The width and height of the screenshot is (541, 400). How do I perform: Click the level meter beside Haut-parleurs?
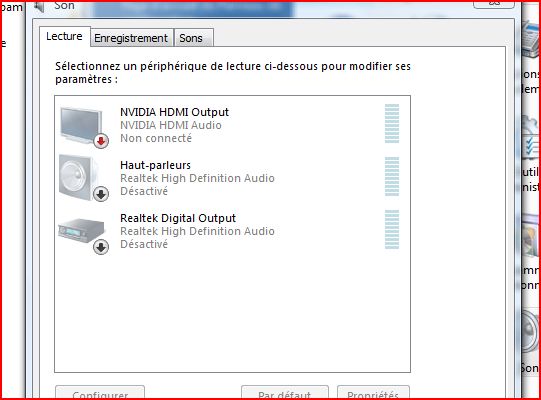pos(392,176)
